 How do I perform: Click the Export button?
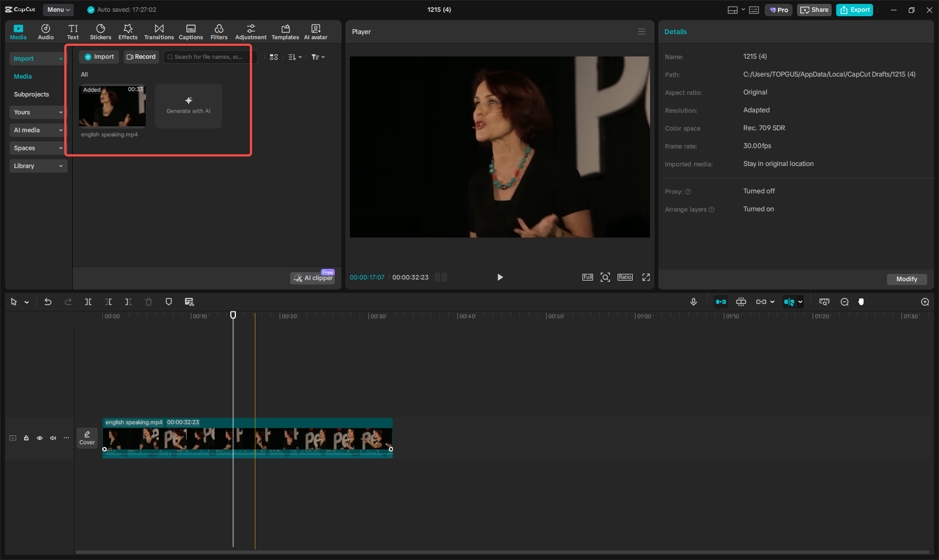[854, 10]
